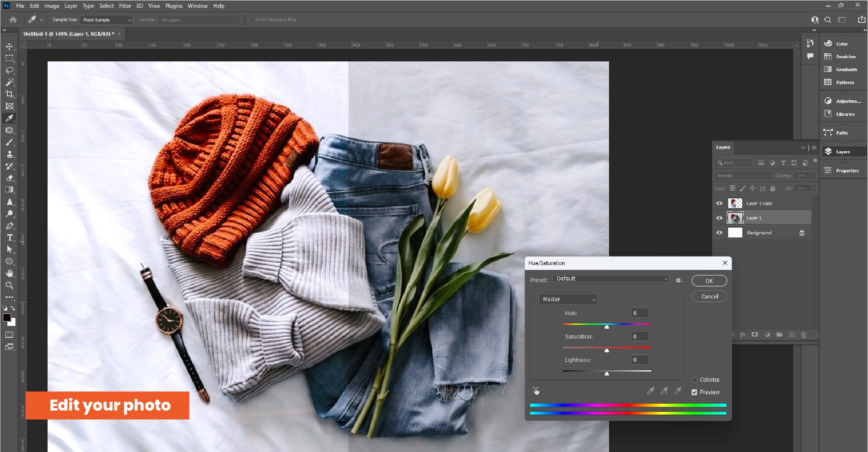Hide the Layer 1 layer
This screenshot has height=452, width=868.
[719, 218]
